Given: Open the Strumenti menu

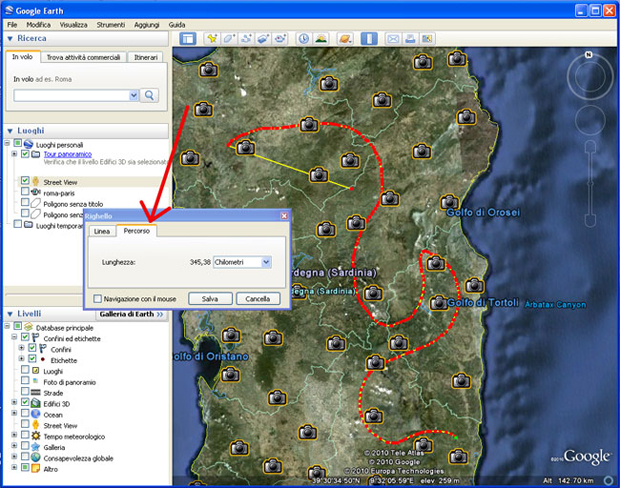Looking at the screenshot, I should coord(111,25).
